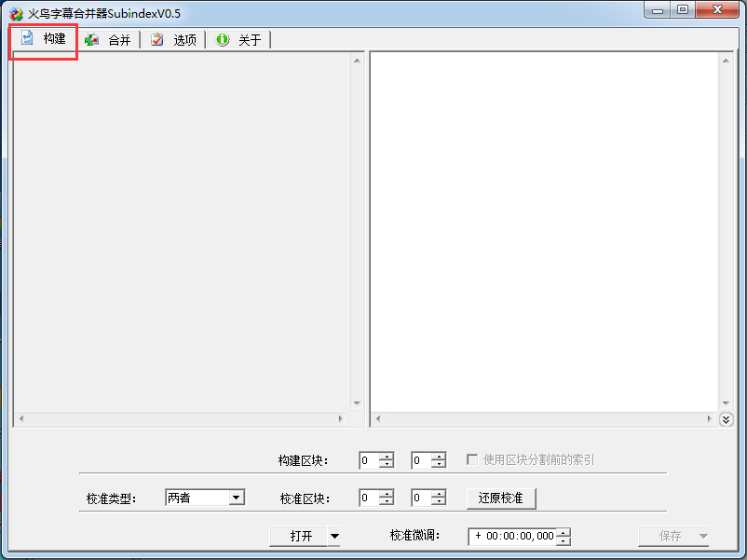Expand the 校准类型 dropdown list
Viewport: 747px width, 560px height.
(237, 498)
